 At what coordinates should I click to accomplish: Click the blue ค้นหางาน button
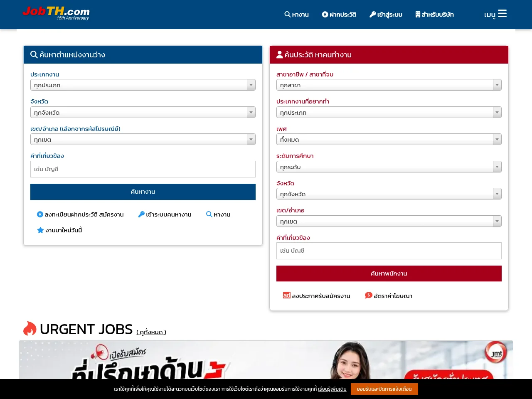pos(143,192)
